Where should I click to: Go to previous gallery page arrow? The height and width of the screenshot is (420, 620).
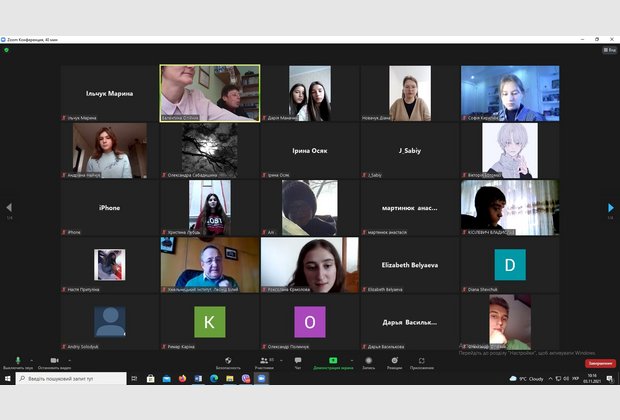9,208
